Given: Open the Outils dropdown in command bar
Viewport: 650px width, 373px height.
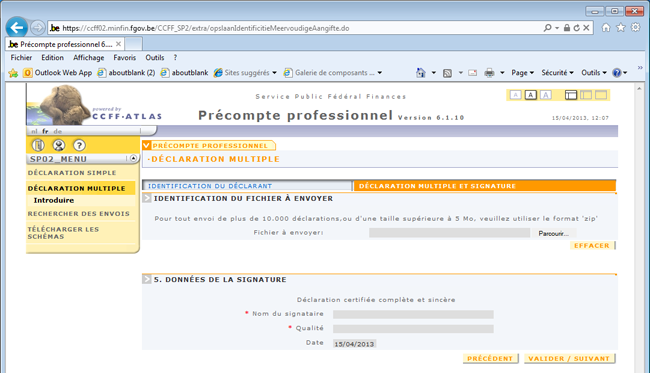Looking at the screenshot, I should tap(594, 73).
